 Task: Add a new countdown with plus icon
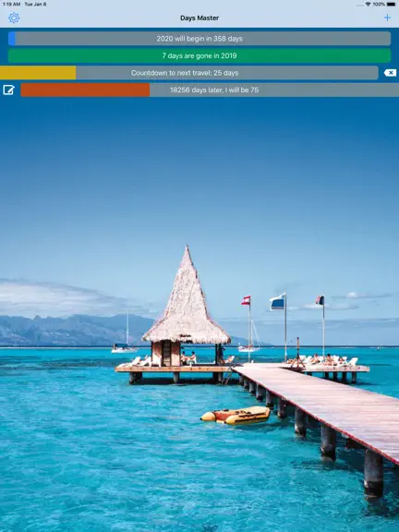(x=387, y=18)
